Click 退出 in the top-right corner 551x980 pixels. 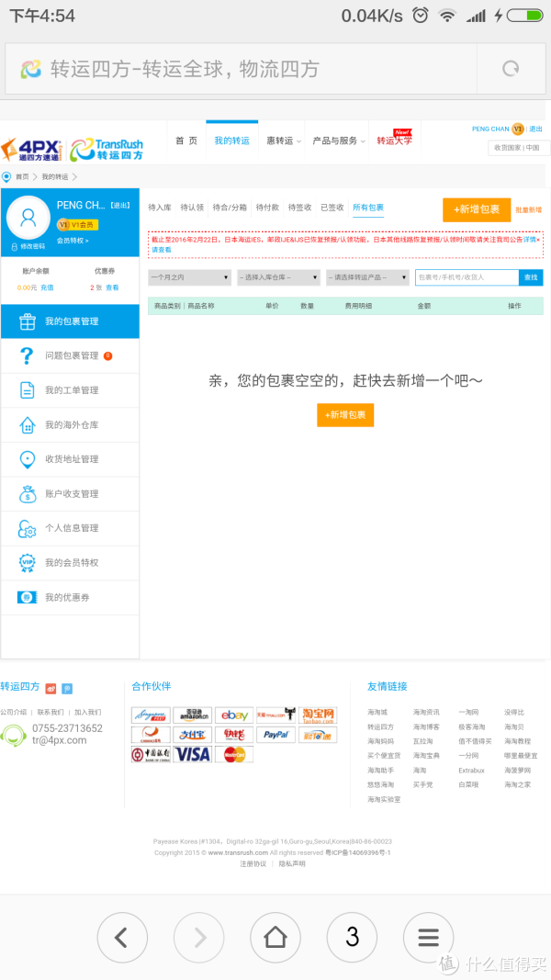536,129
